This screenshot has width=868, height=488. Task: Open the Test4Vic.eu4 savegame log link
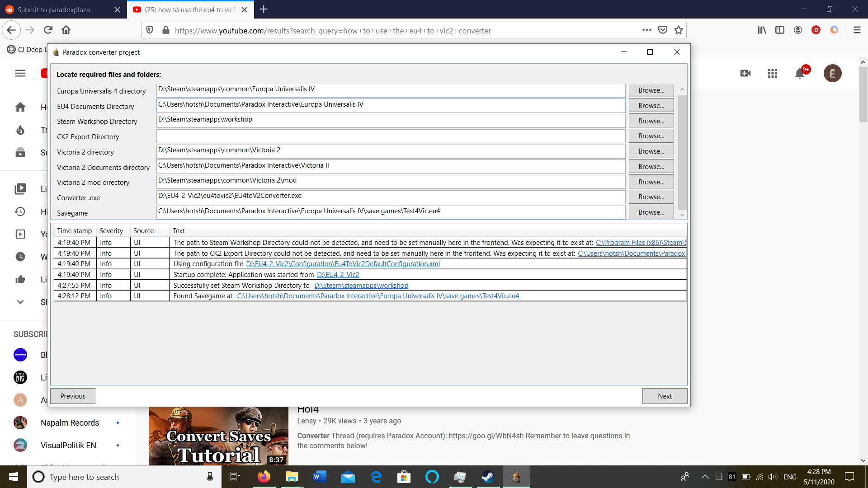click(x=378, y=296)
